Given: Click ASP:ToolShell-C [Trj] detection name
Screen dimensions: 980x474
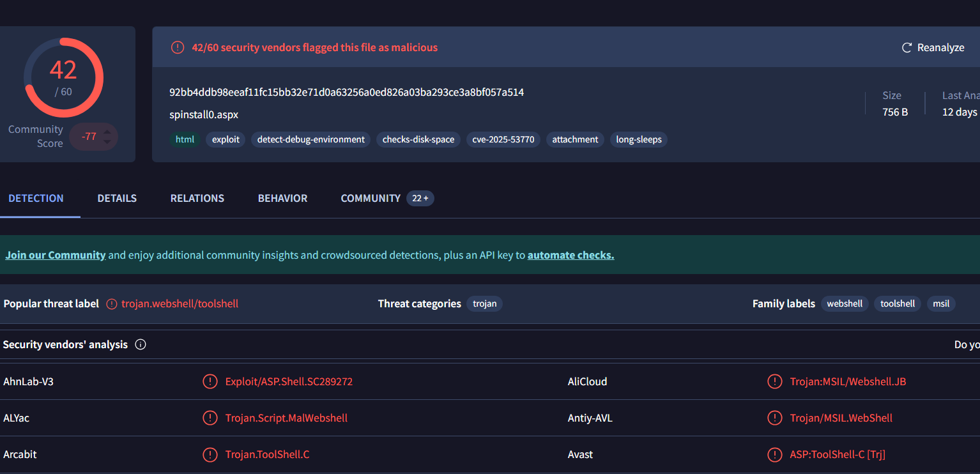Looking at the screenshot, I should click(x=838, y=455).
